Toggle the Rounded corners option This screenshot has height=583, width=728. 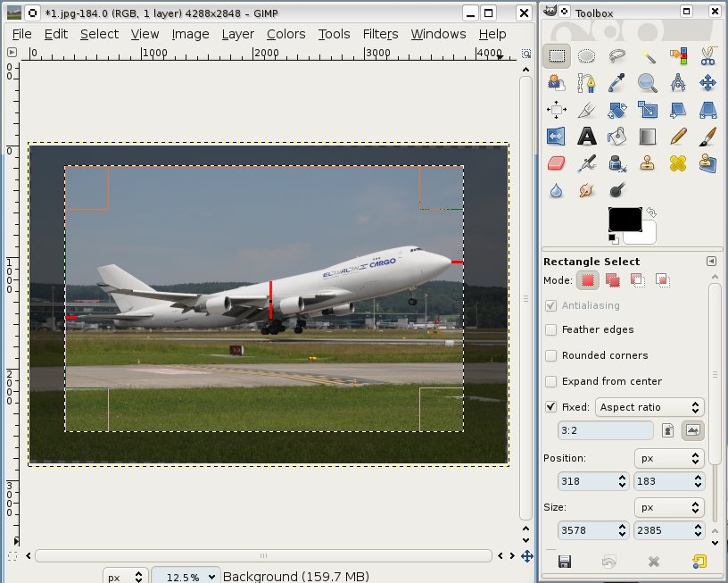pos(551,355)
